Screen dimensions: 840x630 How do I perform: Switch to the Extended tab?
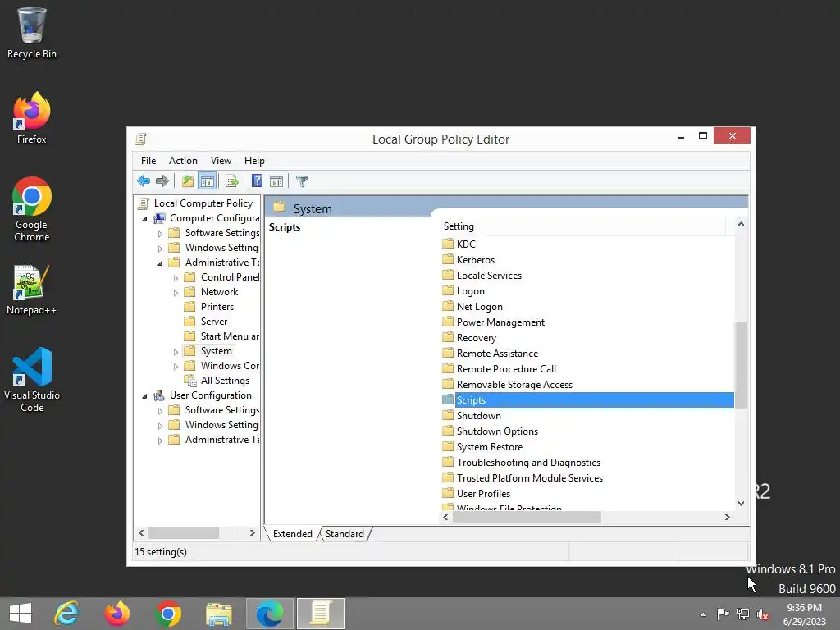(x=293, y=533)
